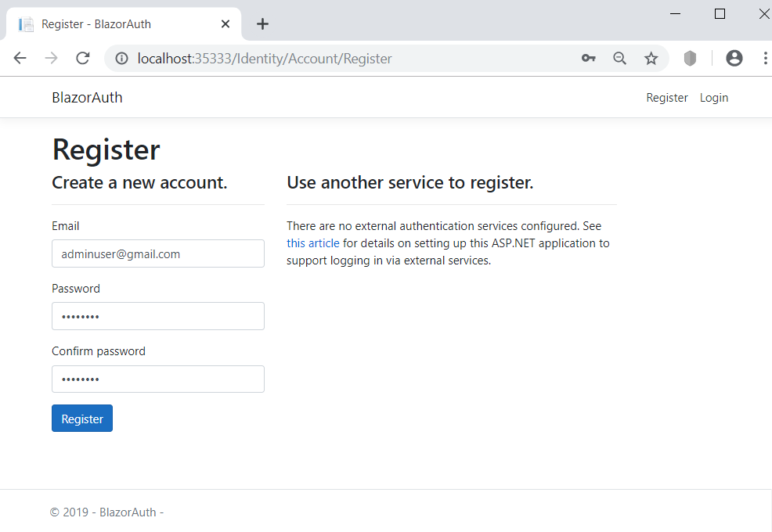
Task: Click the Confirm password input field
Action: coord(157,379)
